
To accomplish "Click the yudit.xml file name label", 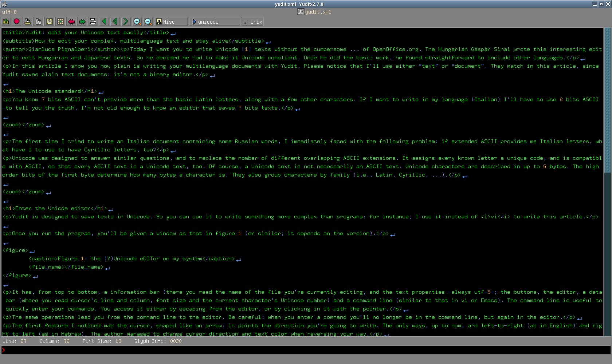I will point(318,12).
